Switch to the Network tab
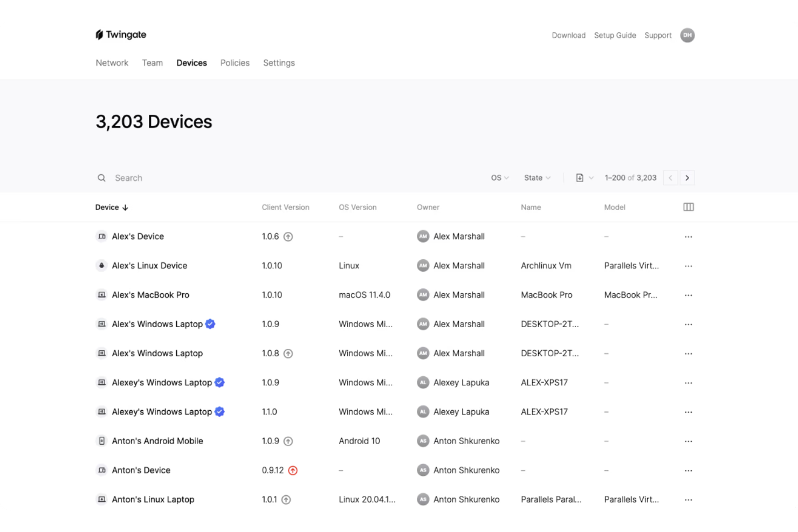This screenshot has height=532, width=798. pyautogui.click(x=112, y=63)
